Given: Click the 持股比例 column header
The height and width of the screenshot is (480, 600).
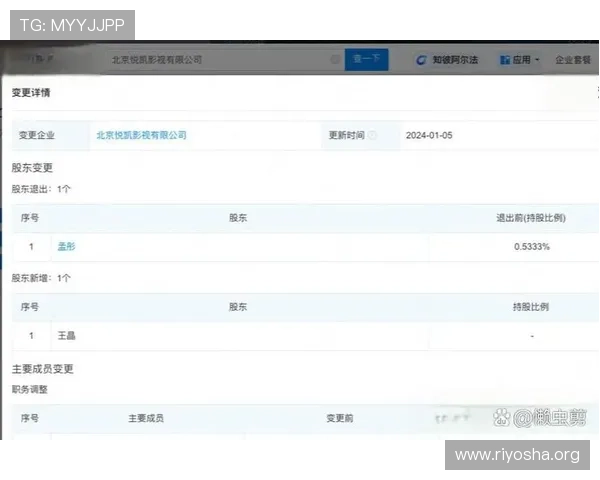Looking at the screenshot, I should [531, 307].
